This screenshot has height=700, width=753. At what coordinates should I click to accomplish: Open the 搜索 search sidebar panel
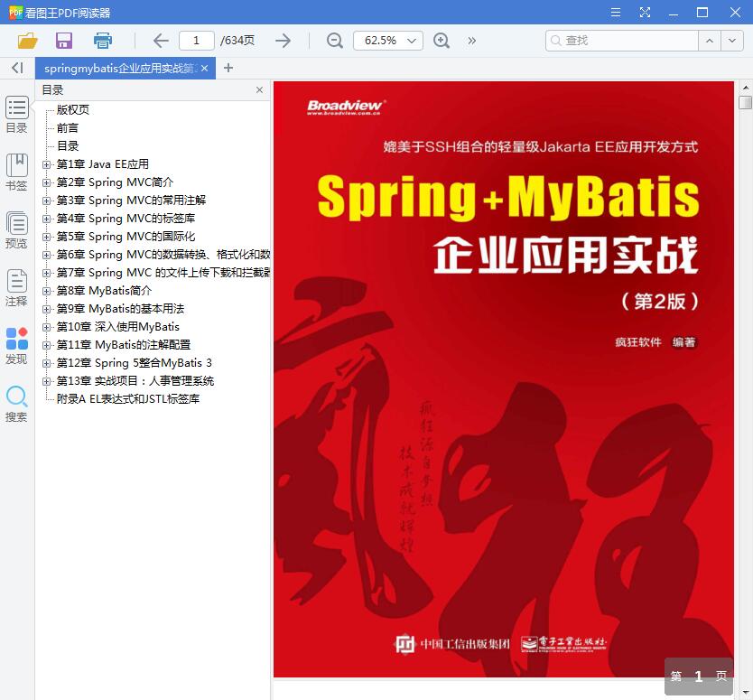(x=17, y=404)
